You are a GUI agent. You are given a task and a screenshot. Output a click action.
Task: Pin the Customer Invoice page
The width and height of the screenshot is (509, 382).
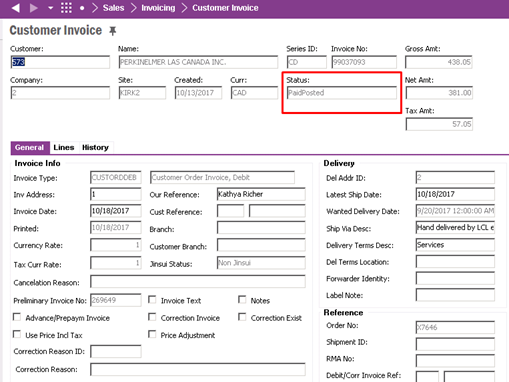pos(113,31)
